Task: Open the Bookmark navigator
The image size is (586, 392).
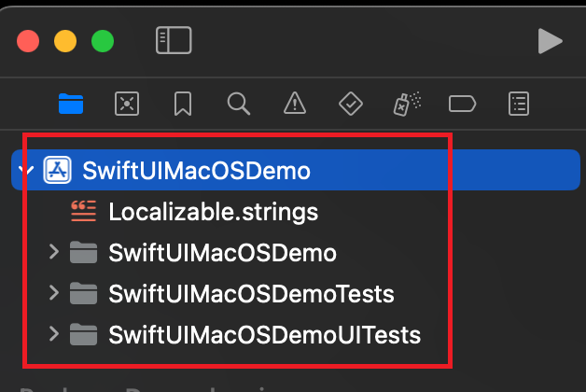Action: tap(183, 103)
